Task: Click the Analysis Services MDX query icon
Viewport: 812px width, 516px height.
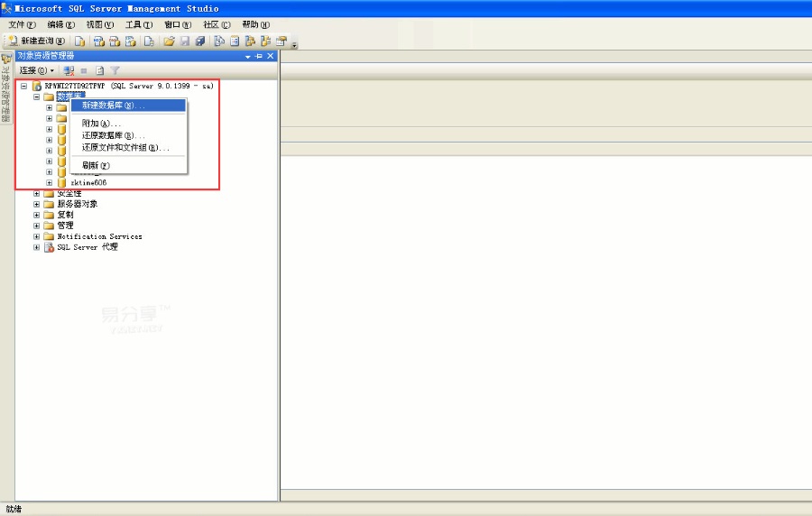Action: pyautogui.click(x=99, y=41)
